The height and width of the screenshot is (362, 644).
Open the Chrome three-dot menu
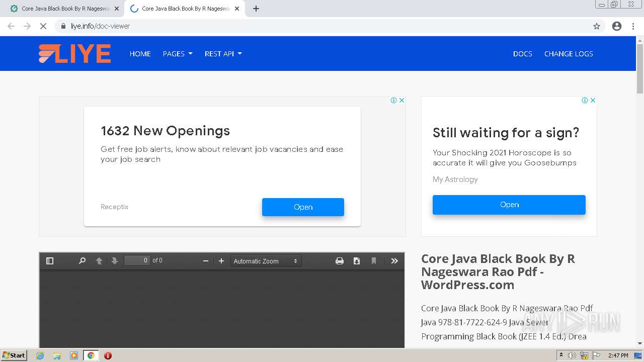(633, 26)
